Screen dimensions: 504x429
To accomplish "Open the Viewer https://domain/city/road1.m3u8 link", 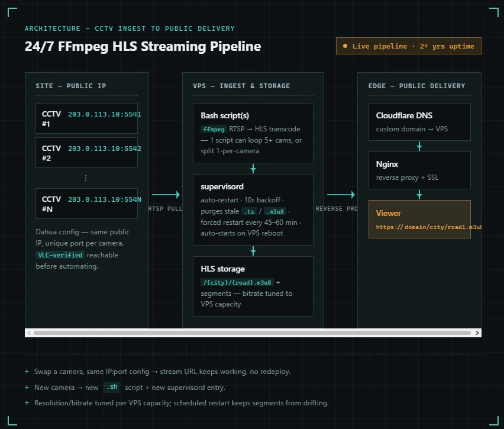I will [x=429, y=227].
